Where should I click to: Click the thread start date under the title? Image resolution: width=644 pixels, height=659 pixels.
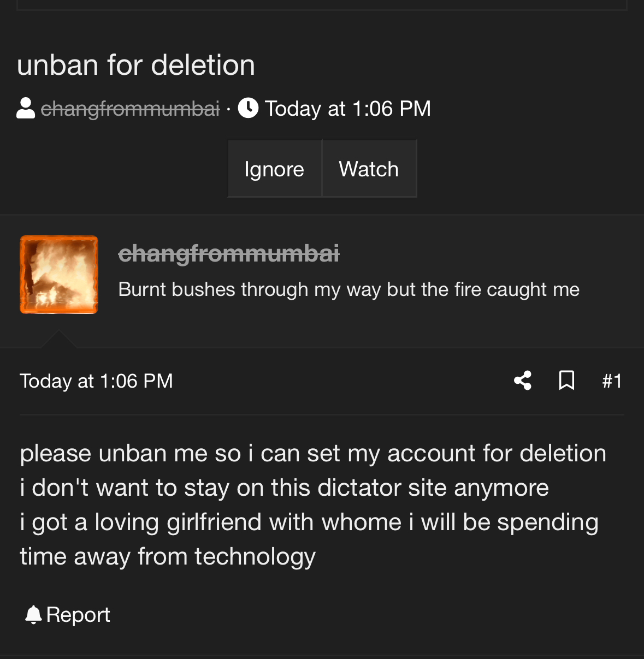[348, 109]
